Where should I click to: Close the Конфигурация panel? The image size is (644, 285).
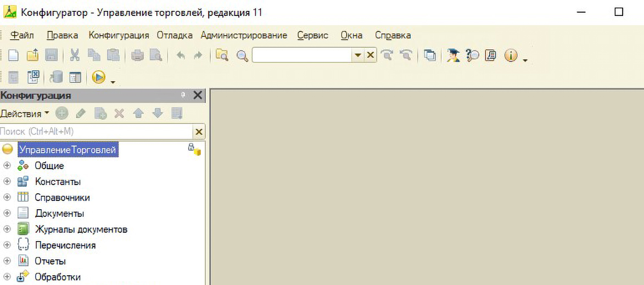point(198,96)
